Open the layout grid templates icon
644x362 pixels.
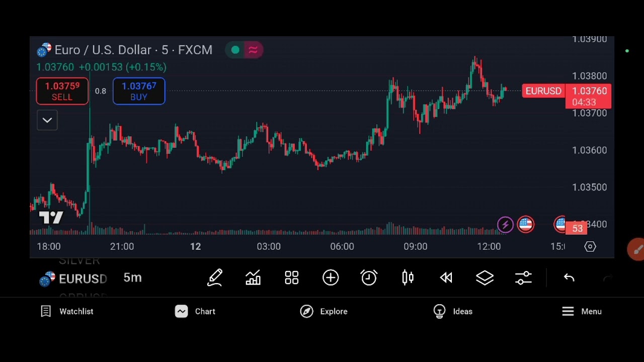pos(292,278)
